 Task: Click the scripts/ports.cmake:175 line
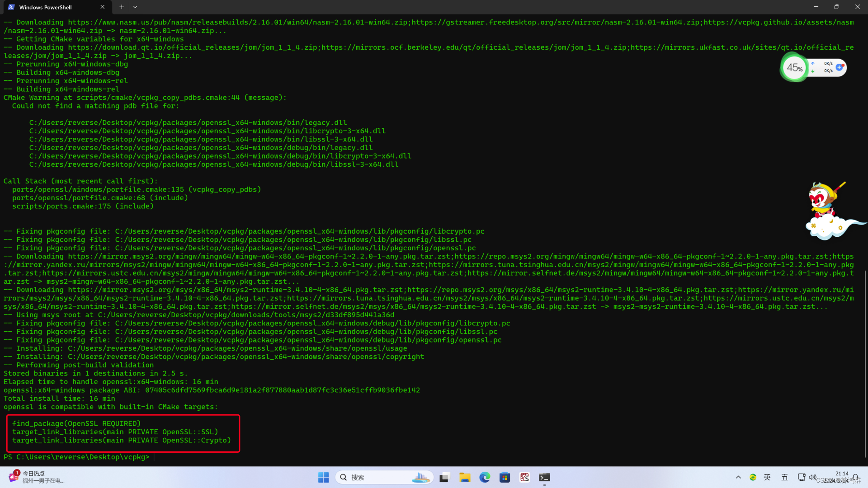[83, 206]
